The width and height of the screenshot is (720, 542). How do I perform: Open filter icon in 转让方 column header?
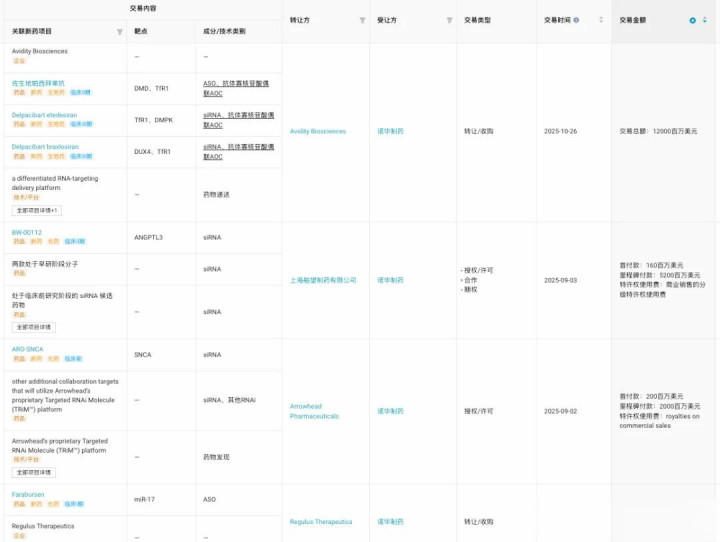362,20
